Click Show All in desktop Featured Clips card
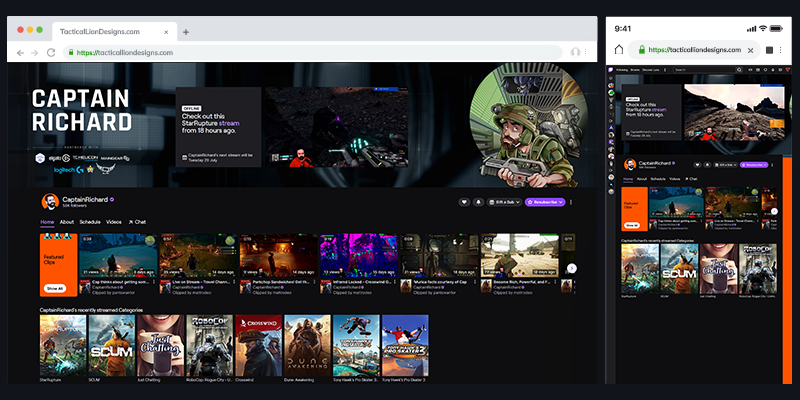The height and width of the screenshot is (400, 800). click(55, 288)
